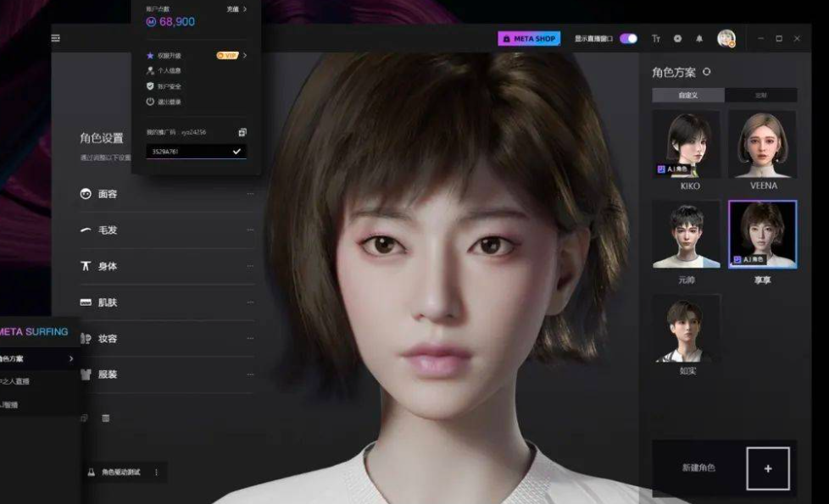The height and width of the screenshot is (504, 829).
Task: Click the refresh icon beside 角色方案
Action: tap(707, 73)
